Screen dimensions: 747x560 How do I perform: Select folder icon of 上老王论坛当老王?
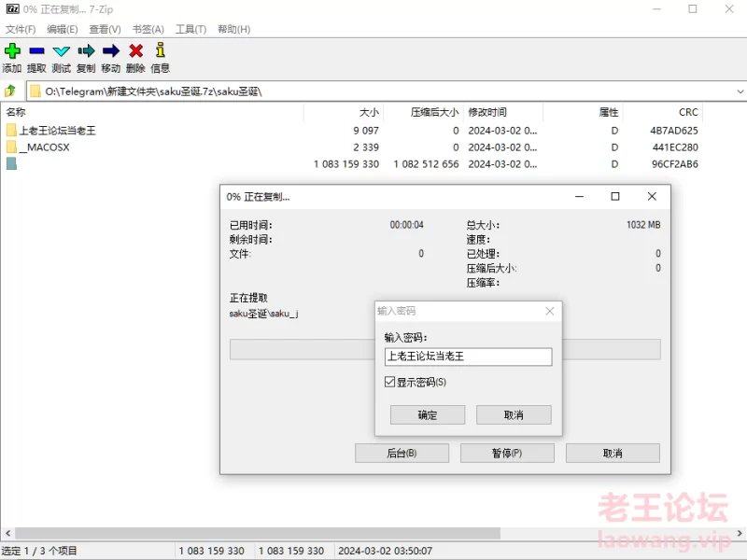click(11, 130)
